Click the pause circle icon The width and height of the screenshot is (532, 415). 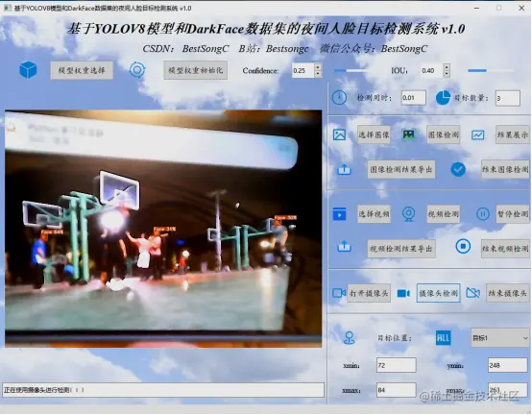pos(483,214)
